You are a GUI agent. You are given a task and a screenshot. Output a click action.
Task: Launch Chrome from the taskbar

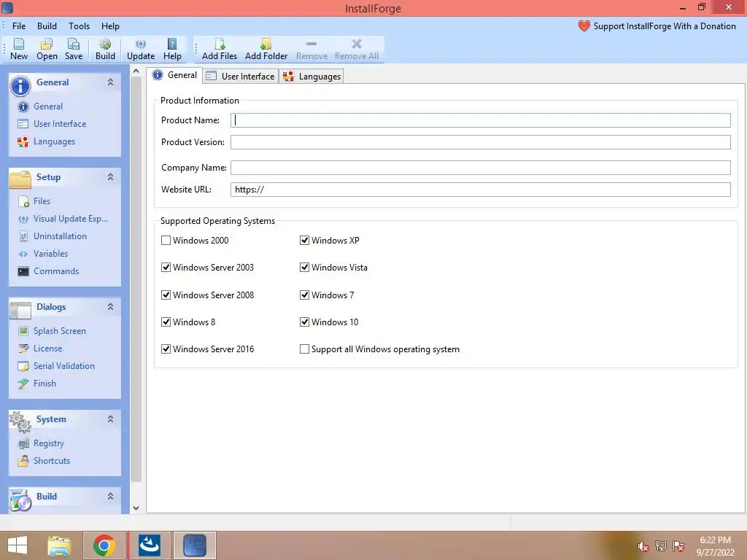pos(104,545)
